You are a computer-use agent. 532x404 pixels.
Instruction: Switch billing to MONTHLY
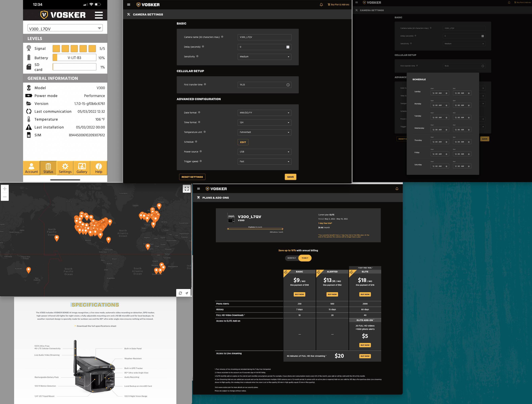(x=291, y=258)
